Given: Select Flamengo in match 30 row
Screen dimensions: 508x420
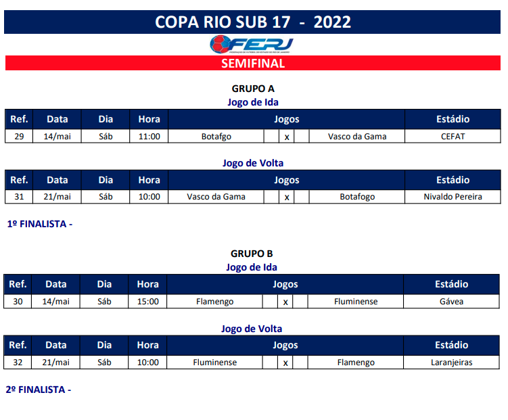Looking at the screenshot, I should (x=214, y=302).
